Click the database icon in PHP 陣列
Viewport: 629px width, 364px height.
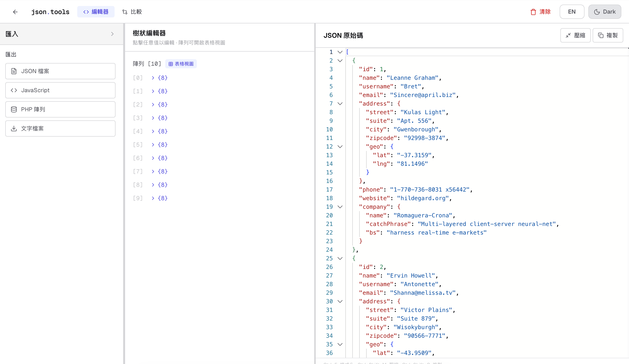click(x=14, y=109)
